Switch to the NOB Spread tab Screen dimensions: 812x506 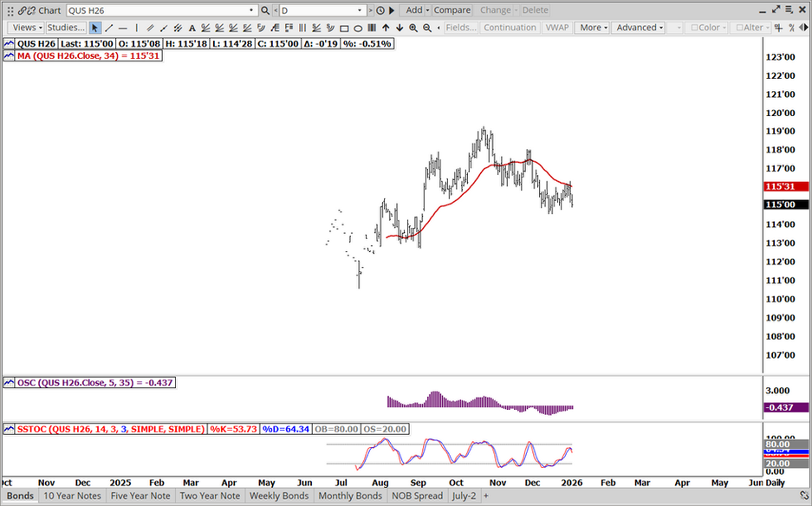(x=418, y=496)
